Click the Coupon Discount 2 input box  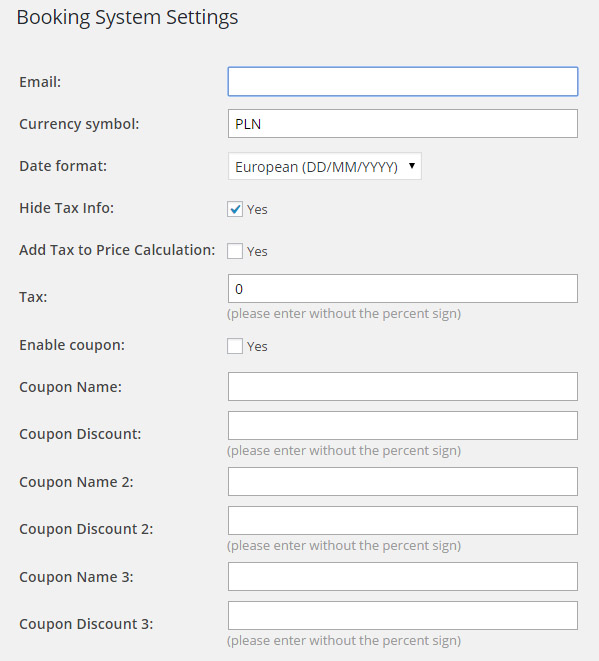(403, 521)
